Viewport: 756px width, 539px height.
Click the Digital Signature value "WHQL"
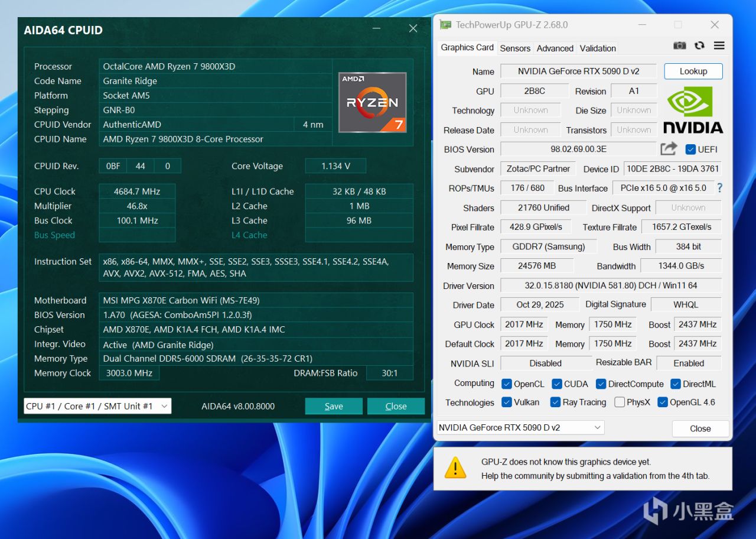point(686,305)
